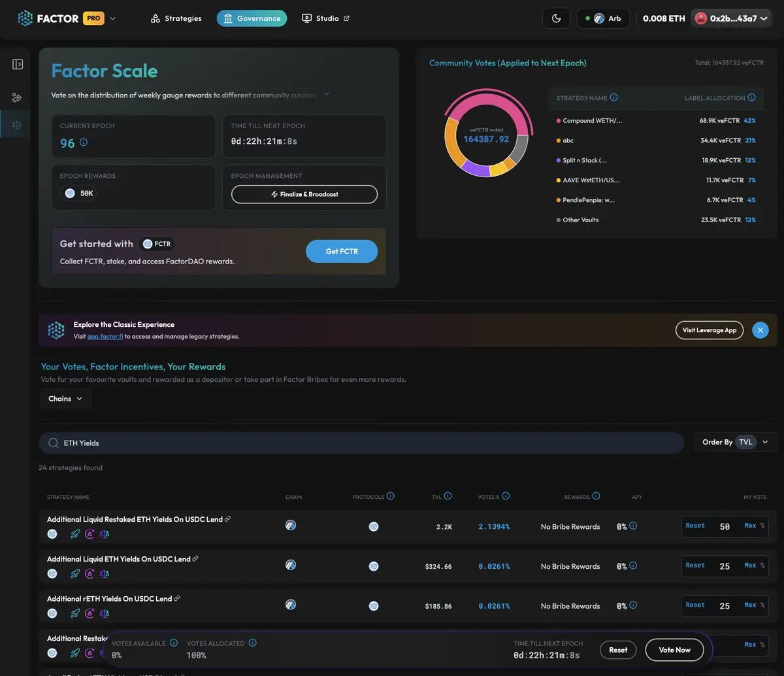The height and width of the screenshot is (676, 784).
Task: Switch to the Strategies tab
Action: click(176, 18)
